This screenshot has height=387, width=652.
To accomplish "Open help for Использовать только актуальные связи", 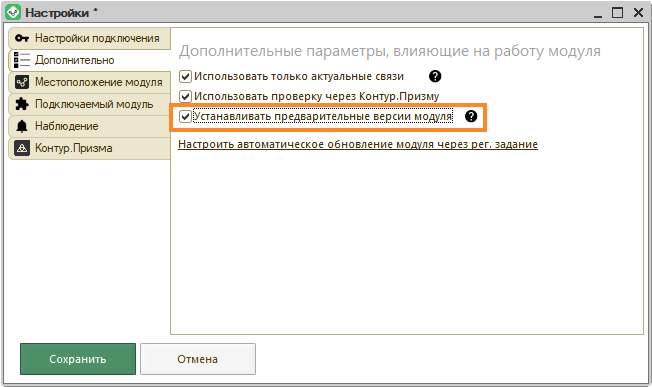I will tap(435, 76).
